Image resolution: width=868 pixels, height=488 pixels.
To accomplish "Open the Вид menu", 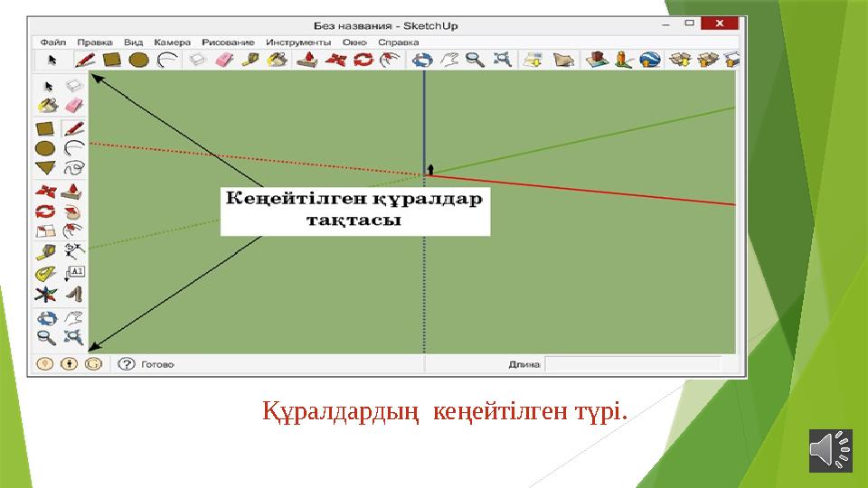I will (x=133, y=42).
